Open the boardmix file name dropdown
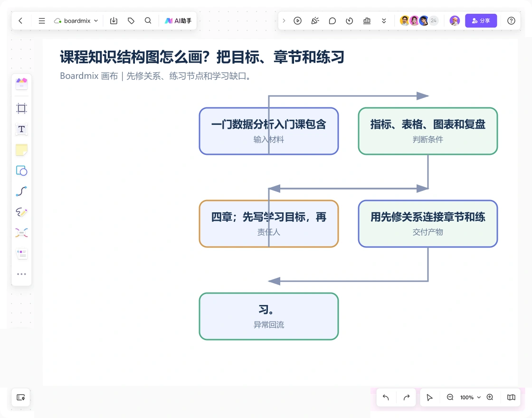Viewport: 532px width, 418px height. click(76, 21)
